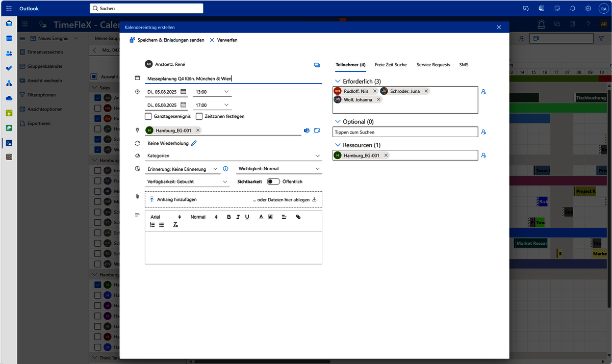Open the RA account avatar menu
Viewport: 612px width, 364px height.
click(x=603, y=9)
